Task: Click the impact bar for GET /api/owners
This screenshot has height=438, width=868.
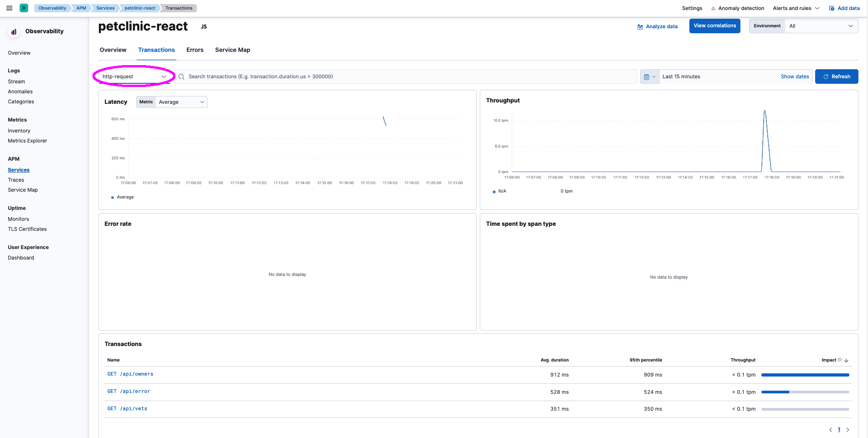Action: pos(805,375)
